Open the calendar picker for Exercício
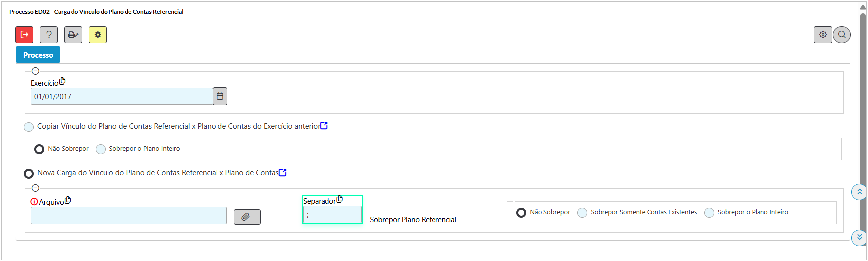This screenshot has width=868, height=261. click(220, 96)
